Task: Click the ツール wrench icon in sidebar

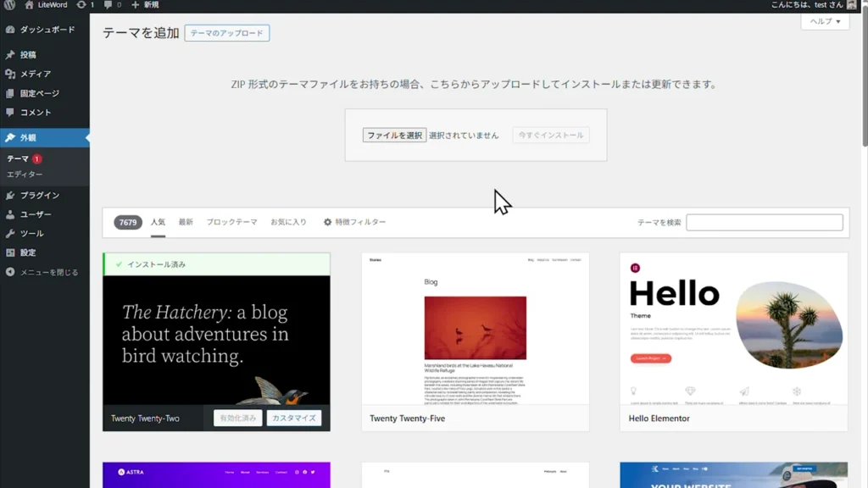Action: click(x=10, y=234)
